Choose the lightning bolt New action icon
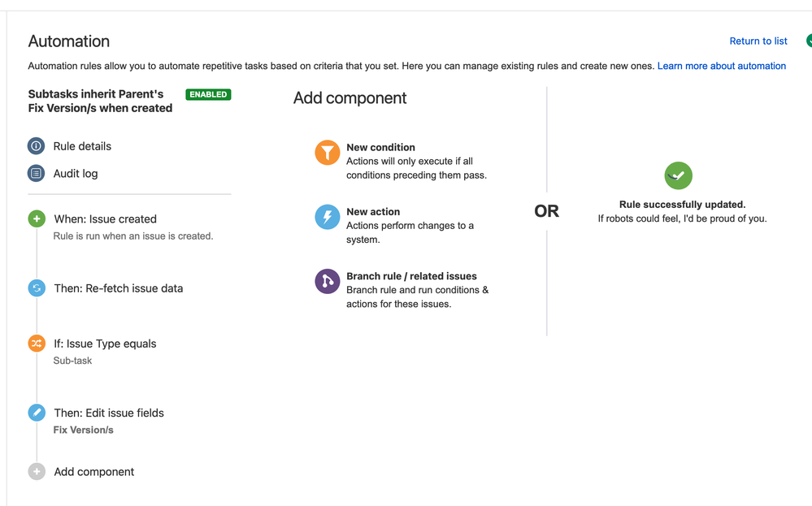This screenshot has width=812, height=506. (x=328, y=217)
